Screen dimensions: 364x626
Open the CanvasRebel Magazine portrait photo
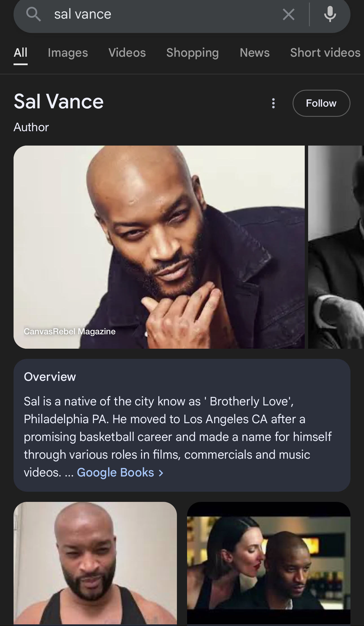pos(159,247)
